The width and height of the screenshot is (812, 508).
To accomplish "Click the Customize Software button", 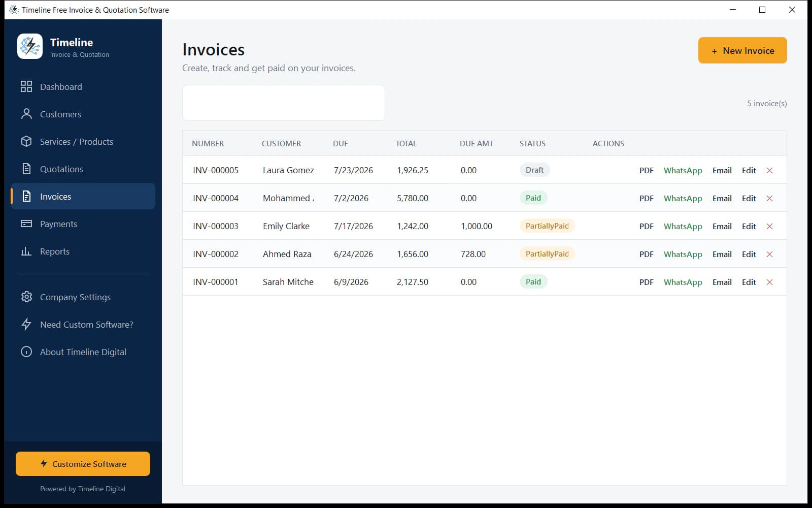I will (83, 464).
